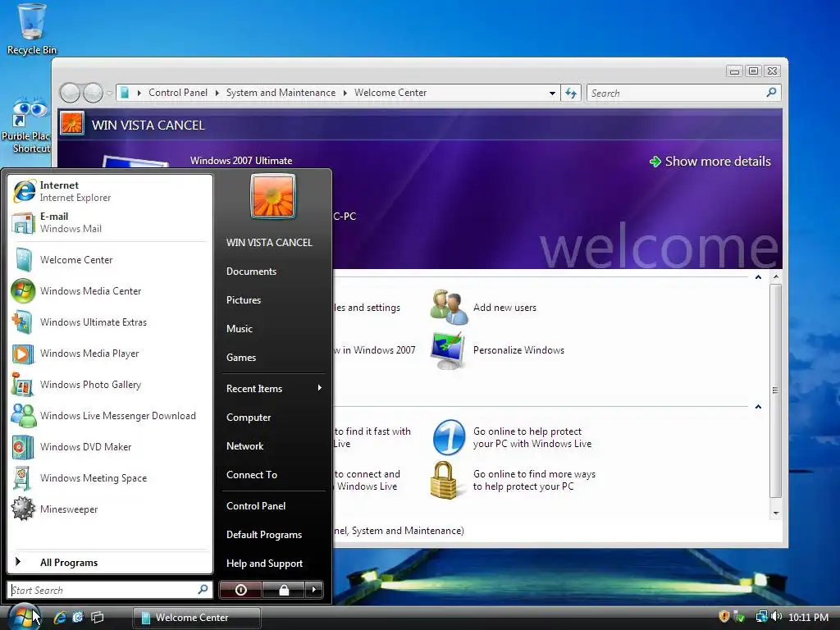Click the Personalize Windows monitor icon
Screen dimensions: 840x630
[x=448, y=350]
